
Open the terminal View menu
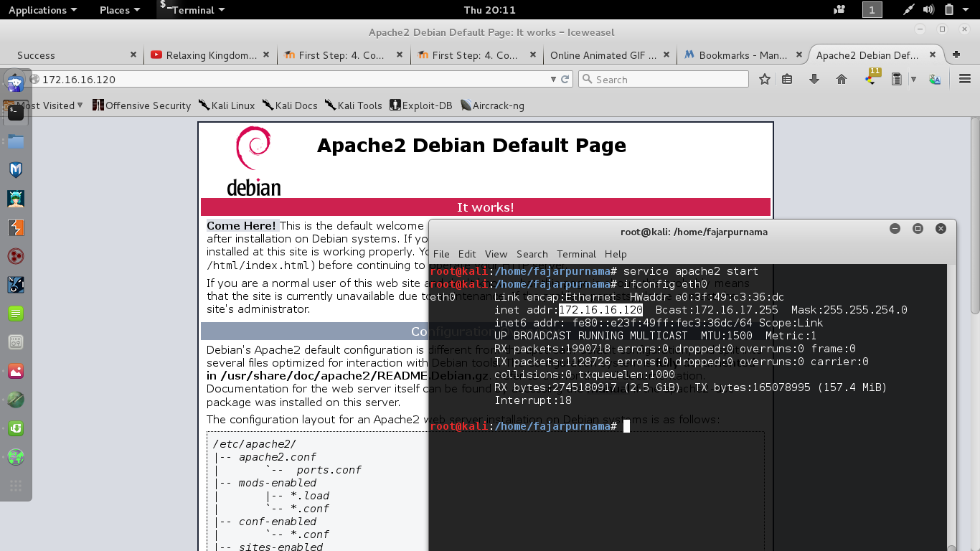(496, 254)
